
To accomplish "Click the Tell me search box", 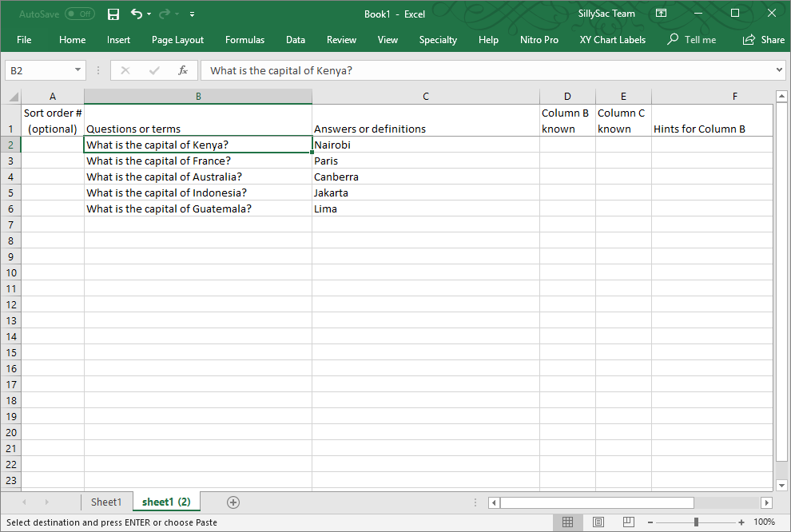I will [692, 40].
